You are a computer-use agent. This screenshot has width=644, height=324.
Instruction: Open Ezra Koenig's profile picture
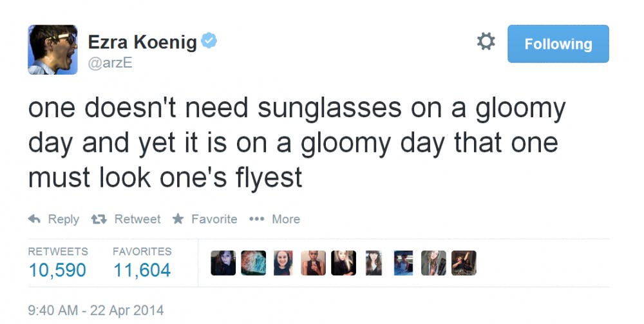coord(53,50)
